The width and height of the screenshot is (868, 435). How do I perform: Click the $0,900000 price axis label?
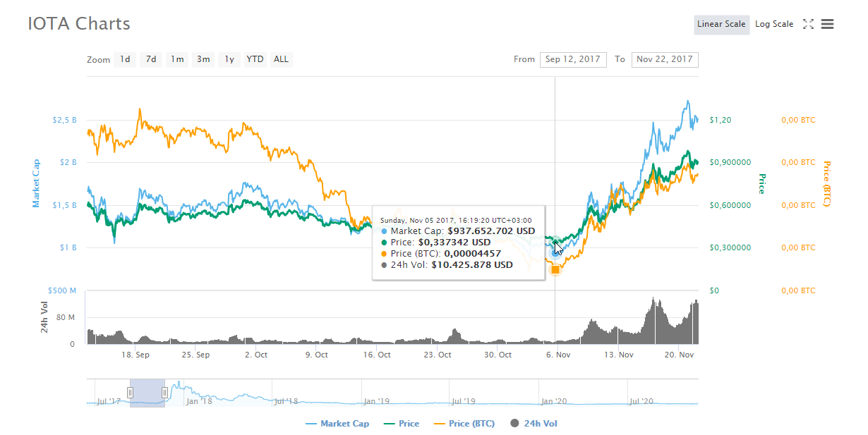[x=731, y=162]
